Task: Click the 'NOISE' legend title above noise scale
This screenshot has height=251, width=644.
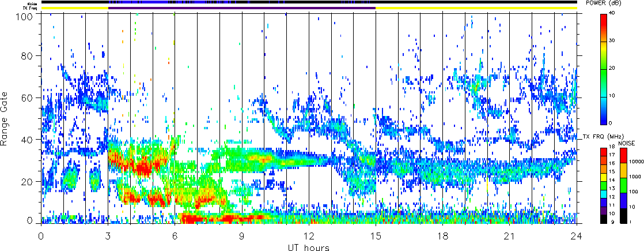Action: (626, 143)
